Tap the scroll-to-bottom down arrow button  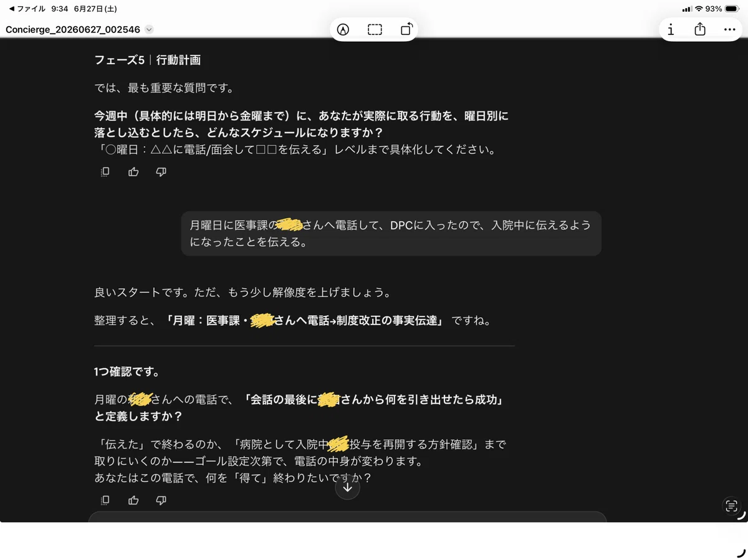point(348,487)
